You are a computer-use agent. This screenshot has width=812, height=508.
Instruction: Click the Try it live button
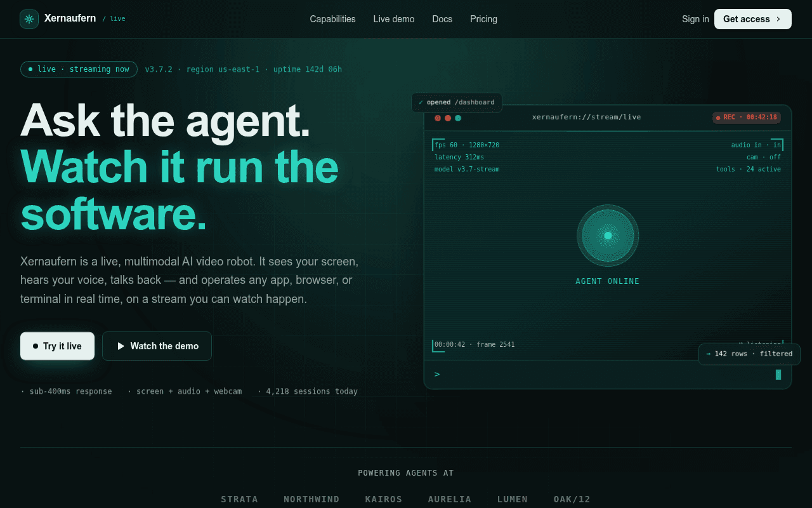pos(58,346)
